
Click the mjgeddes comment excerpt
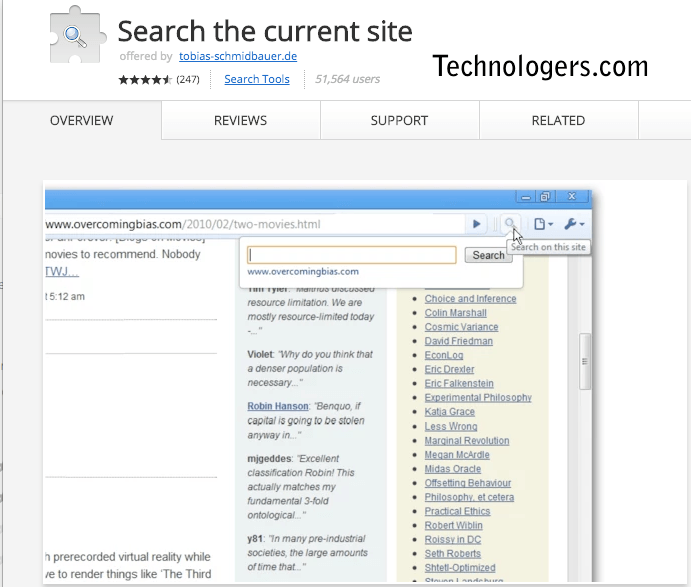pyautogui.click(x=301, y=487)
